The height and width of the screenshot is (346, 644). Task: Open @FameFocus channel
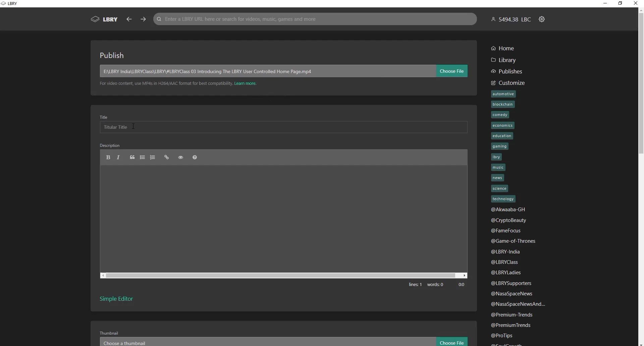point(505,231)
